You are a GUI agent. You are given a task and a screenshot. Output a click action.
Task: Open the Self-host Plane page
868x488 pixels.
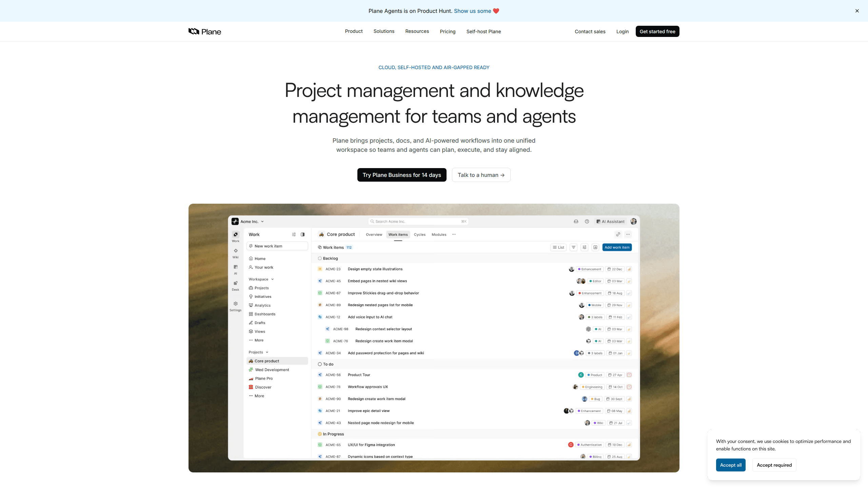(484, 32)
